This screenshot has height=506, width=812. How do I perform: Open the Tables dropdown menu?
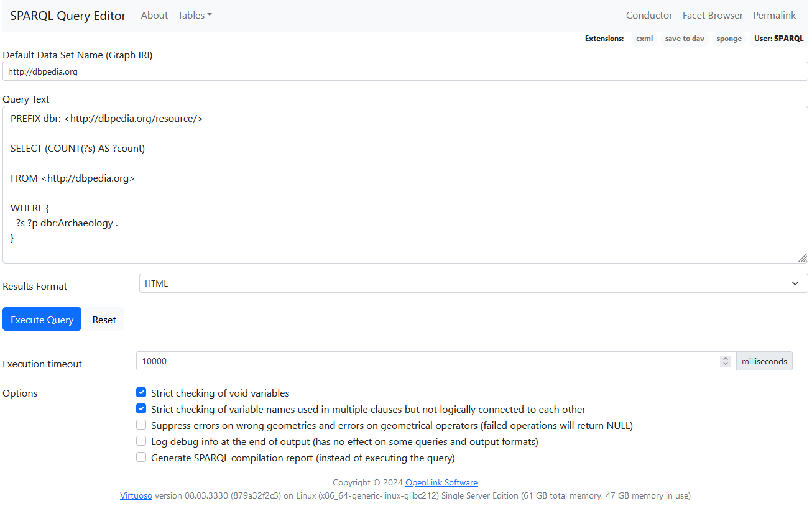pos(194,16)
